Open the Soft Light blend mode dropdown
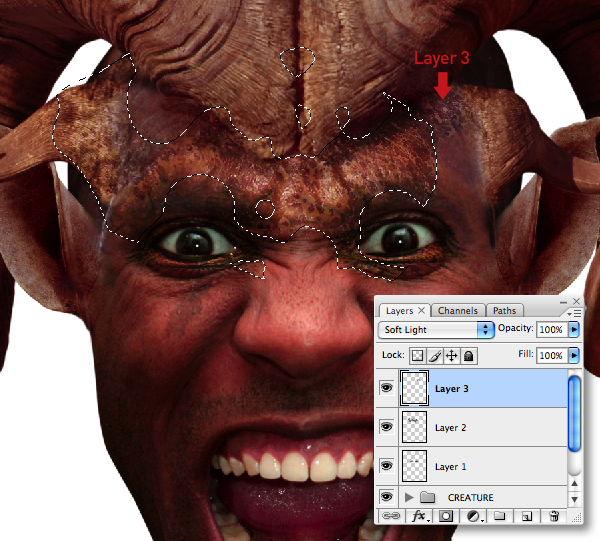The width and height of the screenshot is (600, 541). tap(436, 329)
